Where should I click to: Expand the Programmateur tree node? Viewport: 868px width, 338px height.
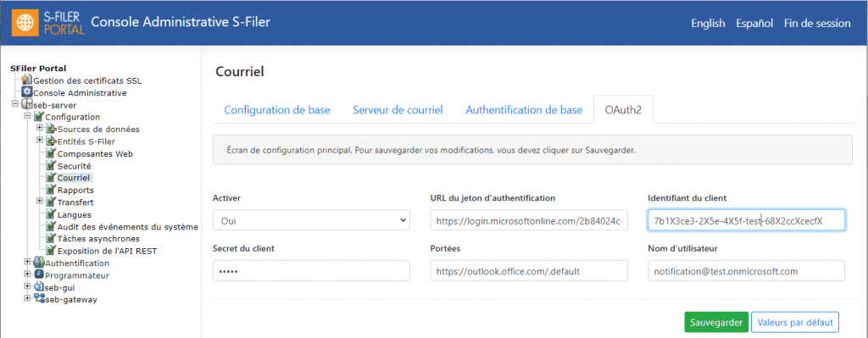(x=27, y=274)
